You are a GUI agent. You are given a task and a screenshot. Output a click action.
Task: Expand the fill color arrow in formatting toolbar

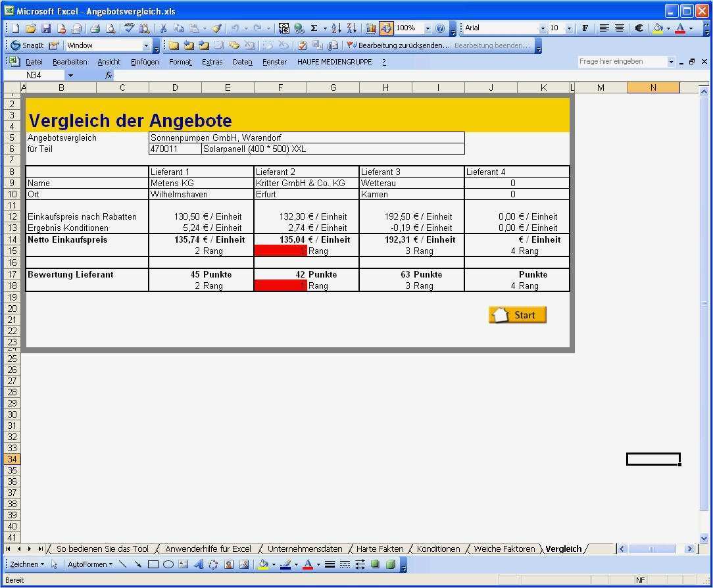tap(668, 28)
